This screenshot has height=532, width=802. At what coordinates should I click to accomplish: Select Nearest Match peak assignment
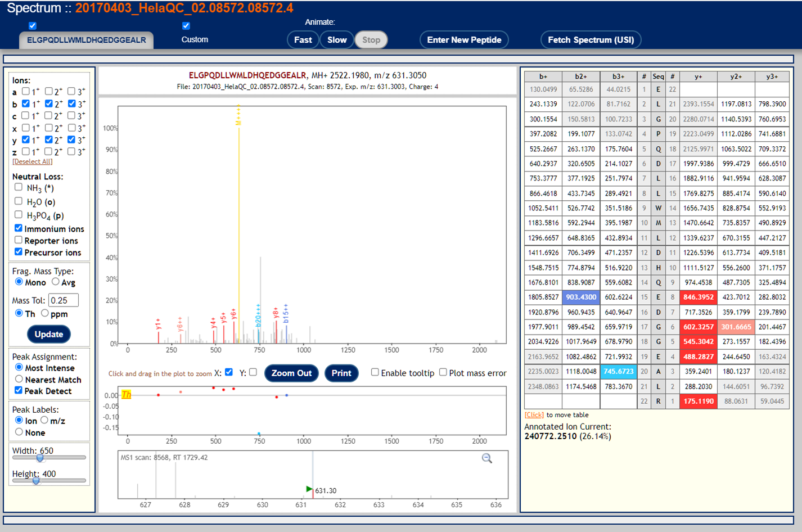[19, 379]
